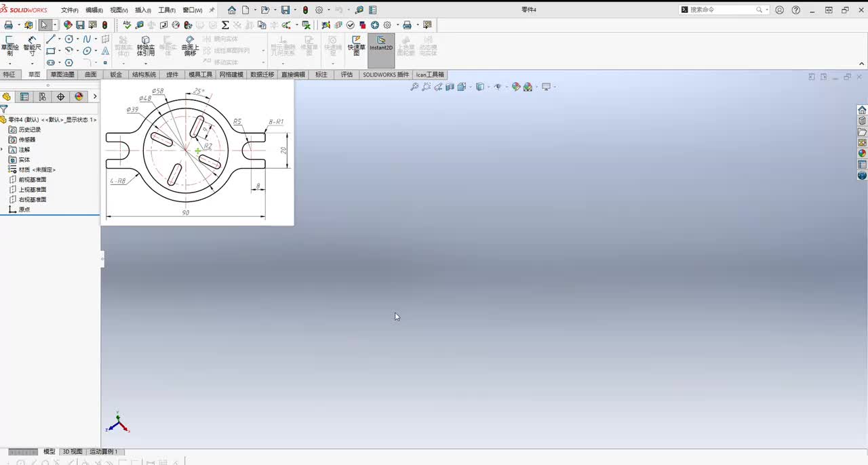Open the SOLIDWORKS Resources task pane tab
The width and height of the screenshot is (868, 465).
click(x=862, y=110)
